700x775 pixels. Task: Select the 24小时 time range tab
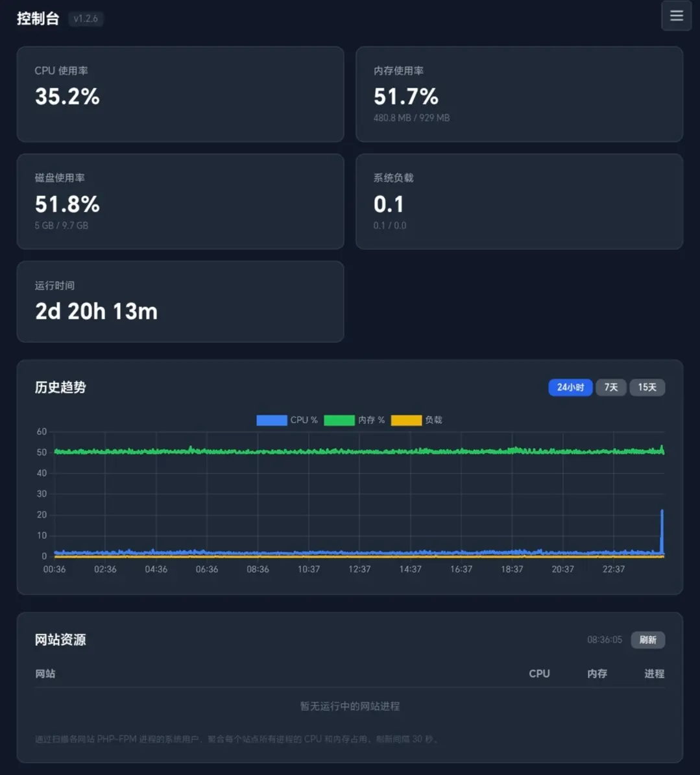(570, 388)
